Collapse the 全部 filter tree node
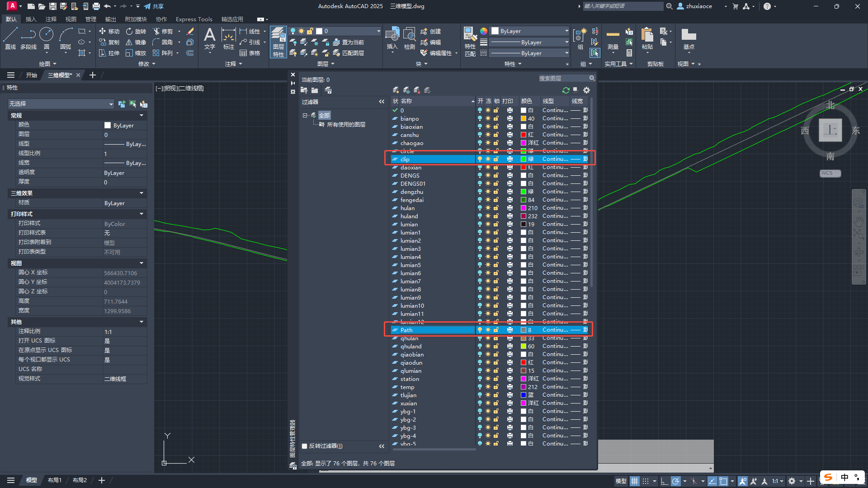 point(305,115)
